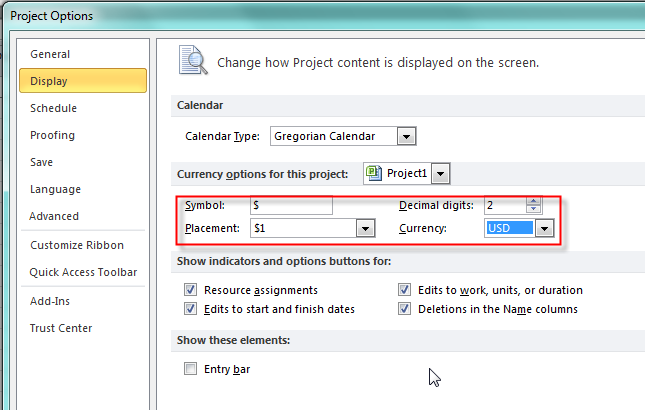The image size is (645, 410).
Task: Select the Advanced options category
Action: [x=54, y=216]
